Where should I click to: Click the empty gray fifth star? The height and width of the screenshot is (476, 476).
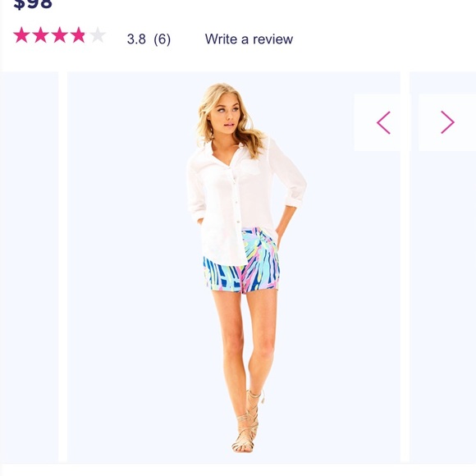[98, 35]
